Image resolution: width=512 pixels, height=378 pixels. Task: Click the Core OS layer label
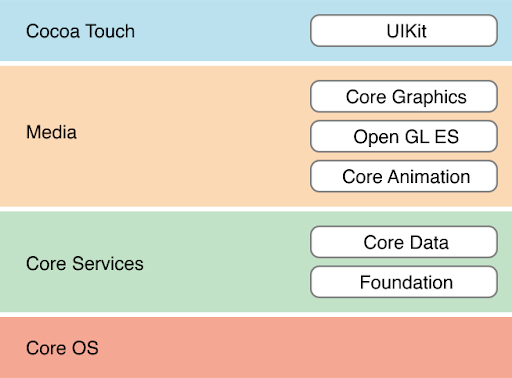coord(62,348)
